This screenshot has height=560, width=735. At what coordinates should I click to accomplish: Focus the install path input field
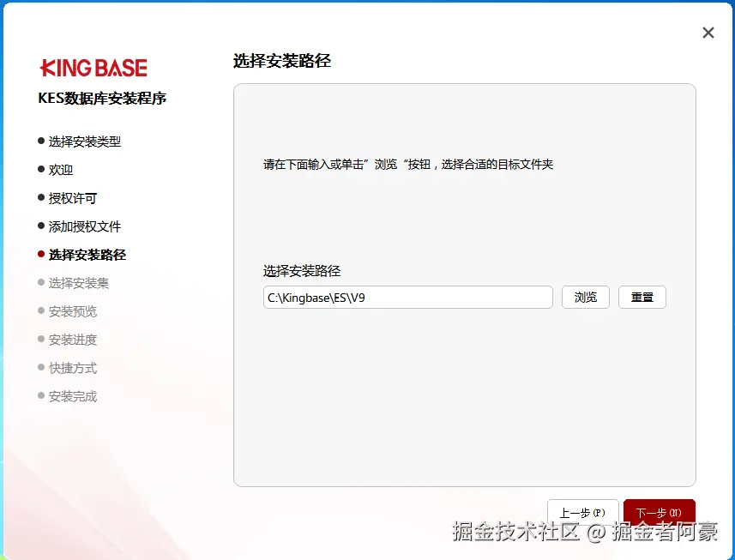[x=408, y=297]
